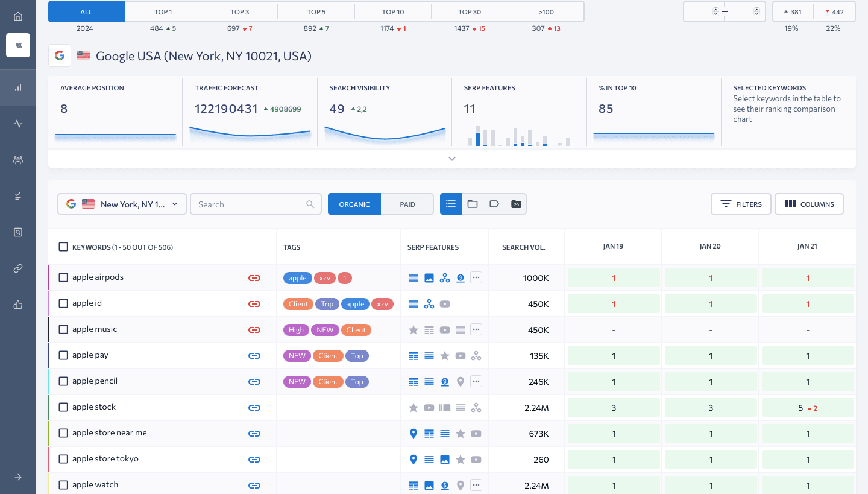Click the Search keywords input field

(255, 204)
